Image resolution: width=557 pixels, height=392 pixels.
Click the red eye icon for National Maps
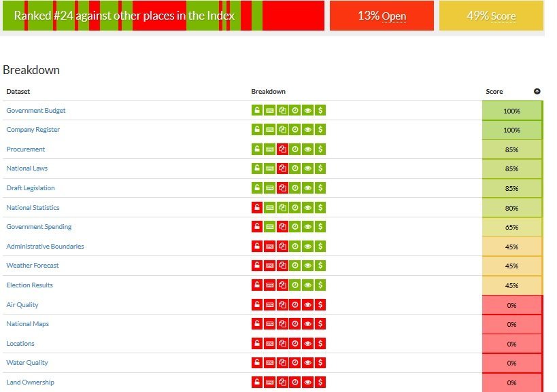tap(307, 324)
